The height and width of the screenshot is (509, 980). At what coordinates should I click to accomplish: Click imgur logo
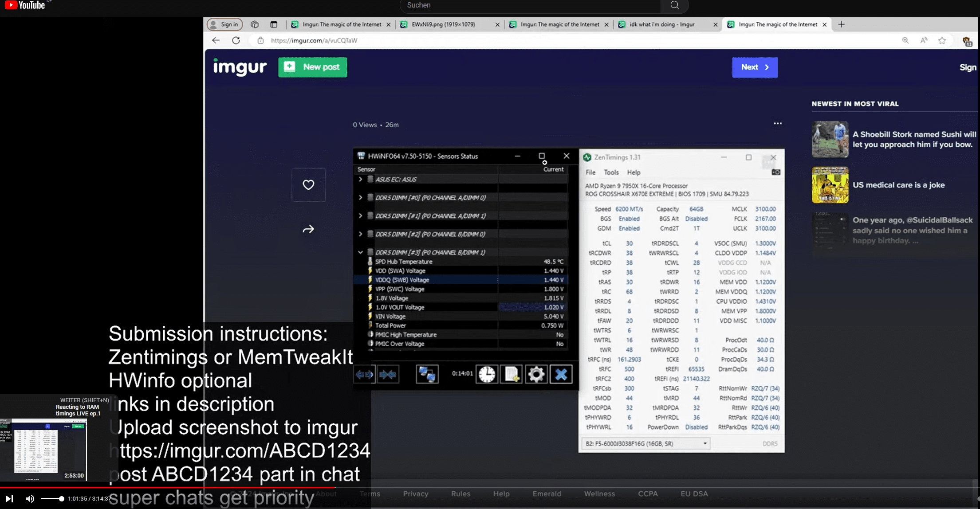coord(240,67)
